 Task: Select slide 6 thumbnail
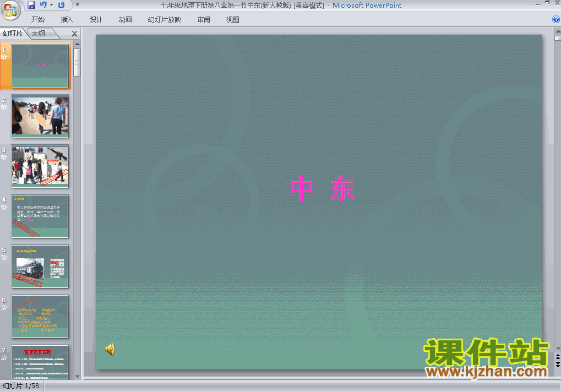[x=40, y=316]
